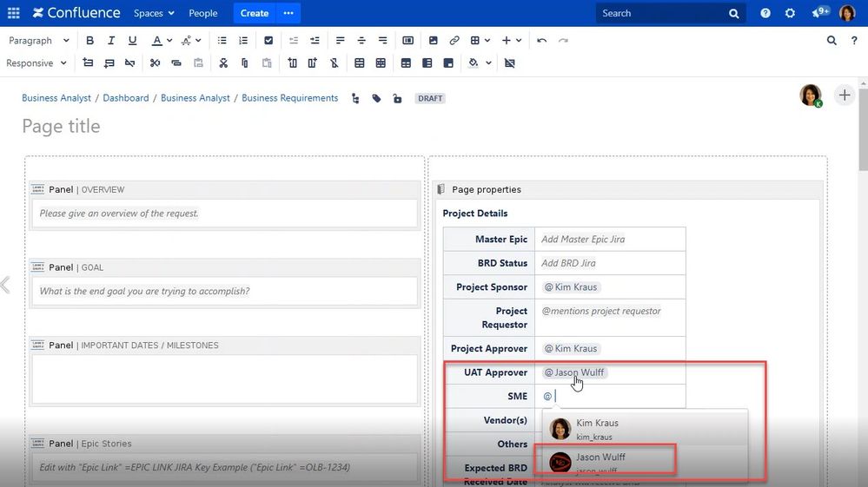Open the People menu

[202, 13]
